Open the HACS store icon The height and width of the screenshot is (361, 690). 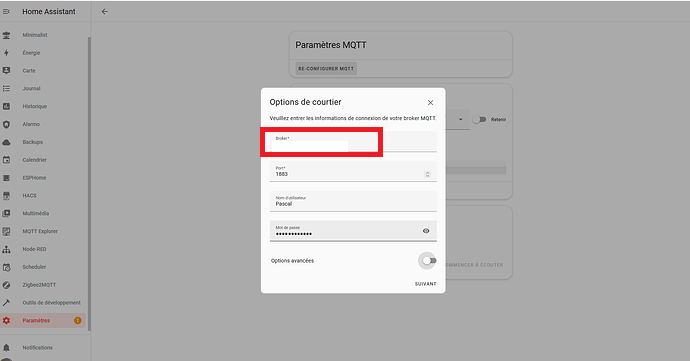coord(6,195)
